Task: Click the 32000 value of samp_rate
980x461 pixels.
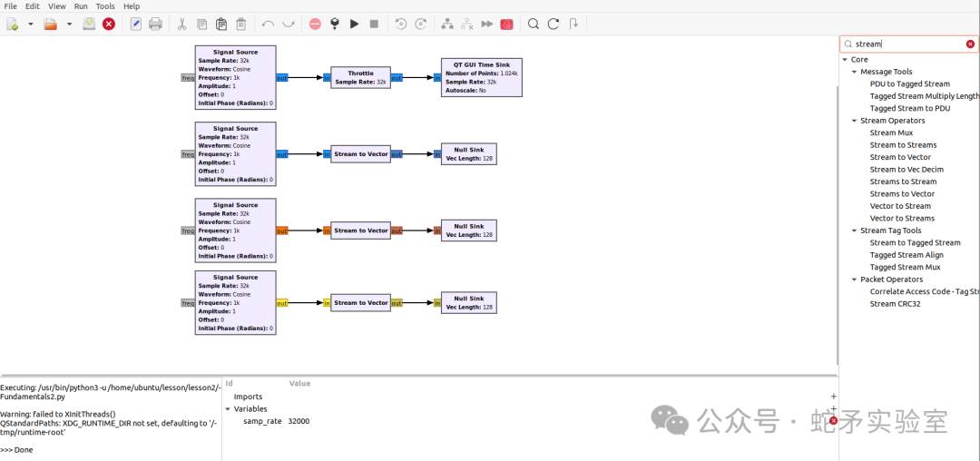Action: (299, 421)
